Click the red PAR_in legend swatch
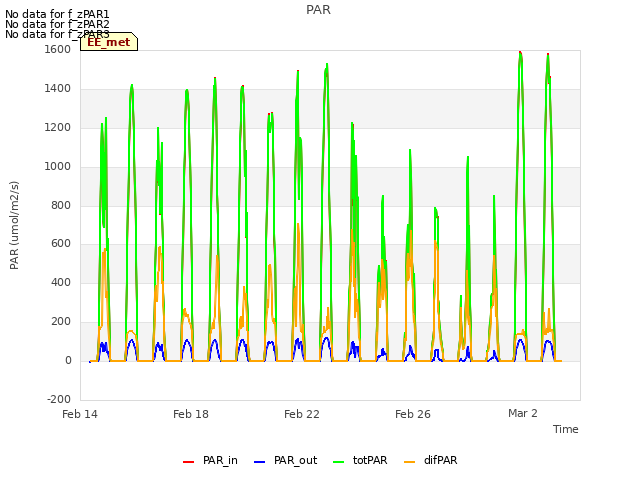 189,462
